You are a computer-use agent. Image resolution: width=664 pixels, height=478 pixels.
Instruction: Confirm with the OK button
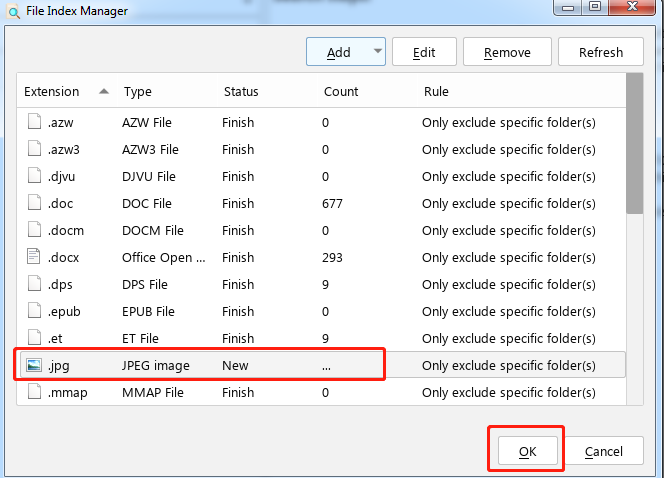click(527, 451)
